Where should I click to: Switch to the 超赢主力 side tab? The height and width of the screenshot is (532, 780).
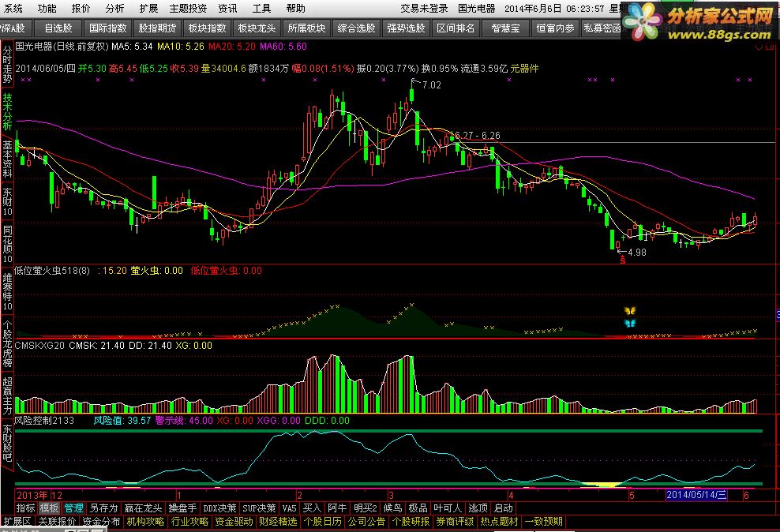[7, 395]
